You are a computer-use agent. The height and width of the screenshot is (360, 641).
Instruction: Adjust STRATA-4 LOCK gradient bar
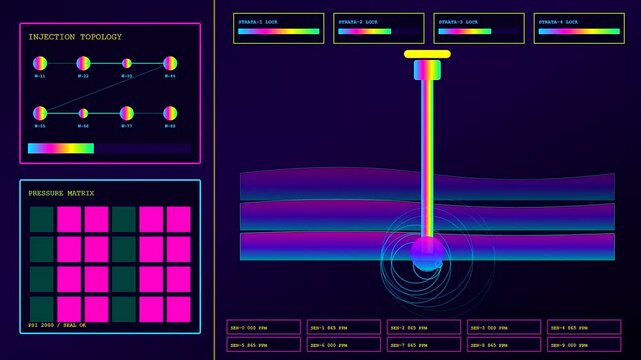coord(579,31)
